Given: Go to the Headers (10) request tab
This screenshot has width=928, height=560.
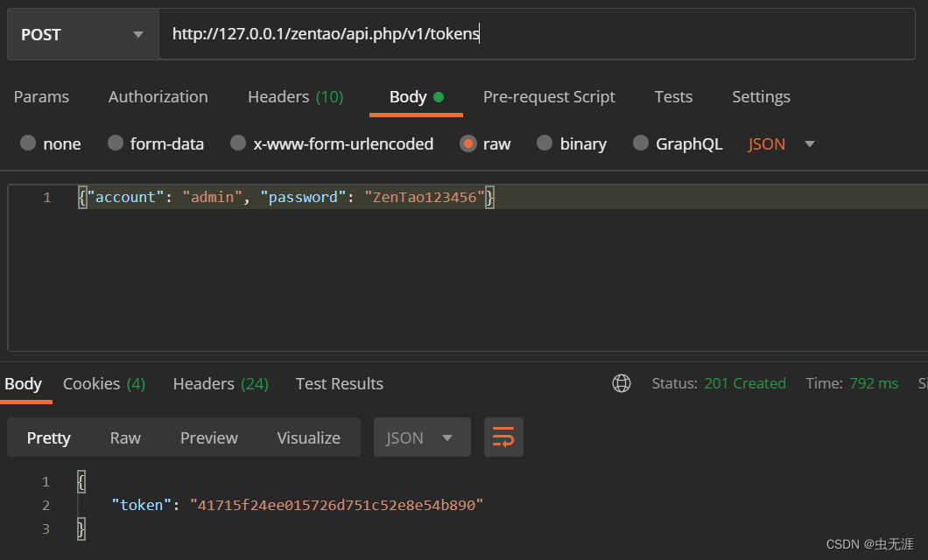Looking at the screenshot, I should (x=295, y=96).
